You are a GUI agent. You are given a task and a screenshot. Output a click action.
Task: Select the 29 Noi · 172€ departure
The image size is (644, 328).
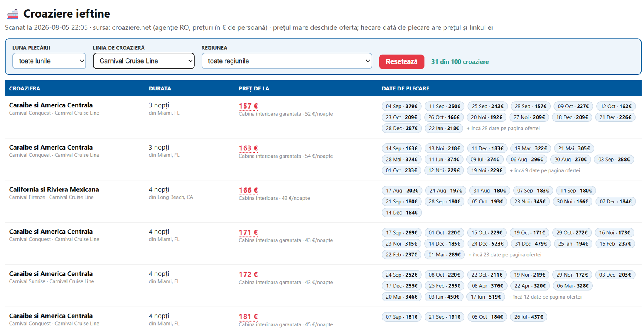(x=572, y=275)
